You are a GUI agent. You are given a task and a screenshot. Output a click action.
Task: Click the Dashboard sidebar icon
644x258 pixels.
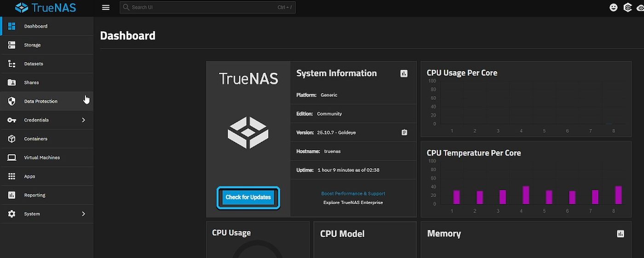point(12,26)
